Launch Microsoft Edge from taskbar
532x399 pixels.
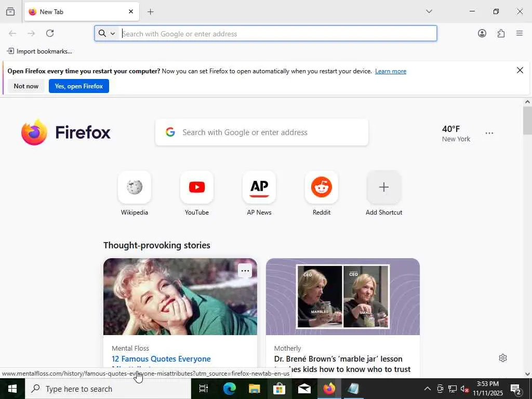pos(229,389)
